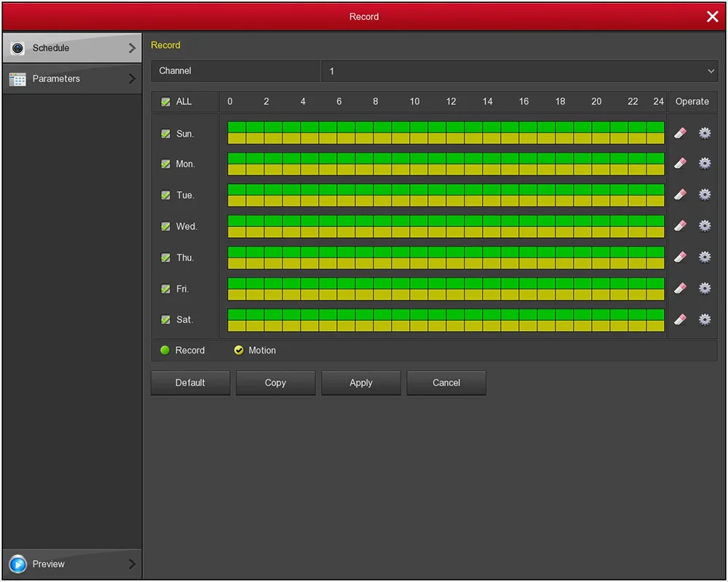Open the gear settings for Sunday row

705,133
